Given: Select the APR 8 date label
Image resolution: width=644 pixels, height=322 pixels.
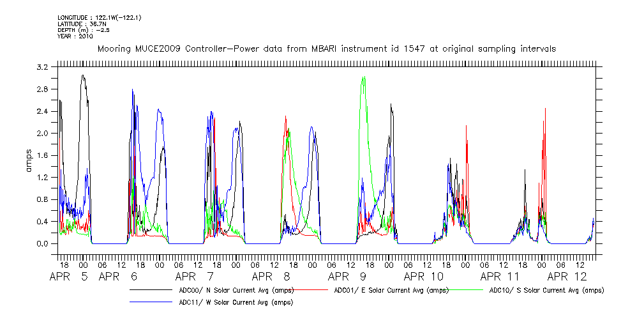Looking at the screenshot, I should click(272, 277).
